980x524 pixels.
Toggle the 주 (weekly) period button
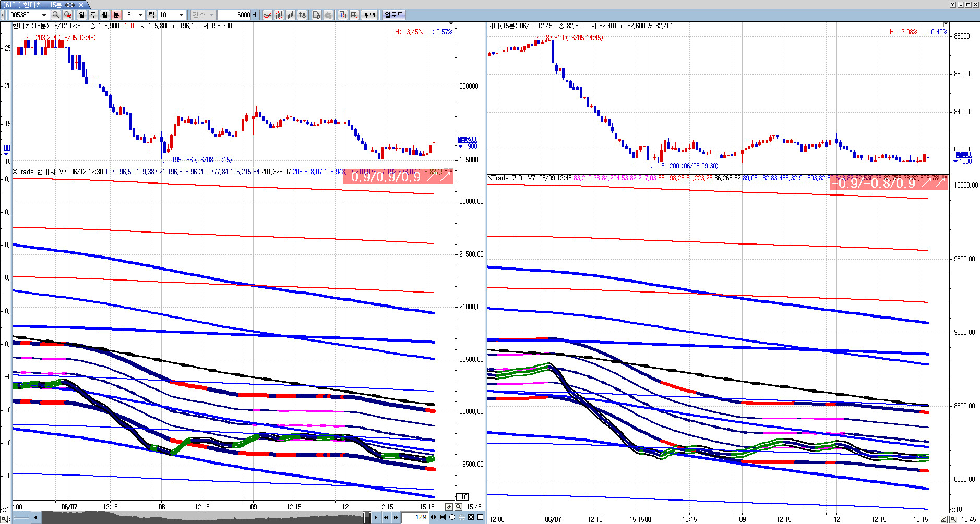pos(93,15)
